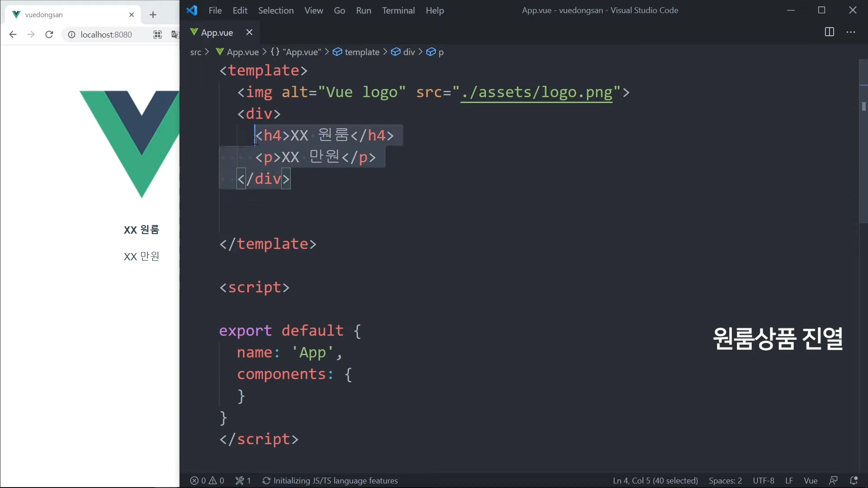This screenshot has width=868, height=488.
Task: Open the editor More Actions ellipsis
Action: tap(851, 32)
